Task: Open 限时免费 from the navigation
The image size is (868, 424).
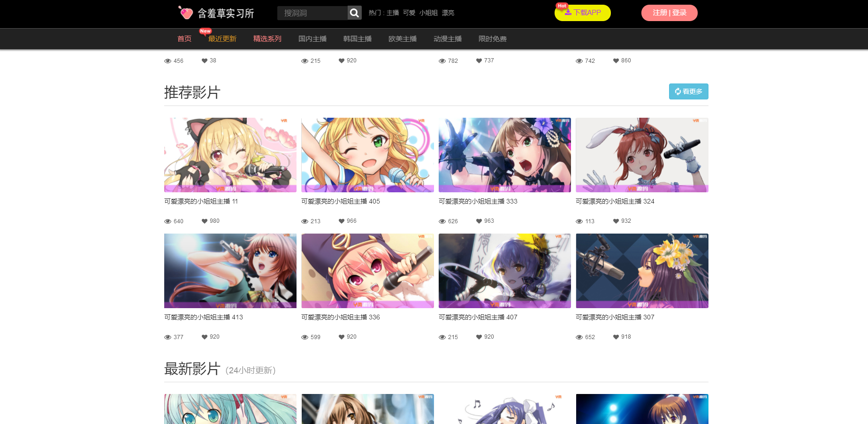Action: tap(492, 39)
